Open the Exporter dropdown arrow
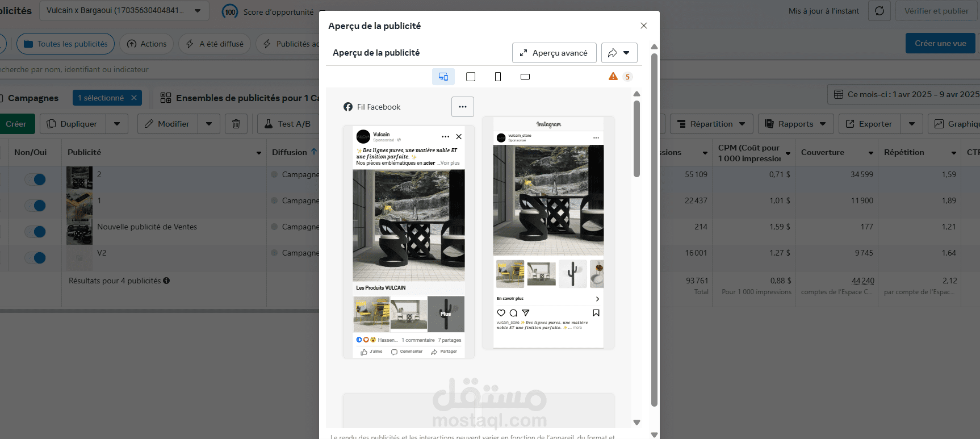The height and width of the screenshot is (439, 980). tap(912, 124)
